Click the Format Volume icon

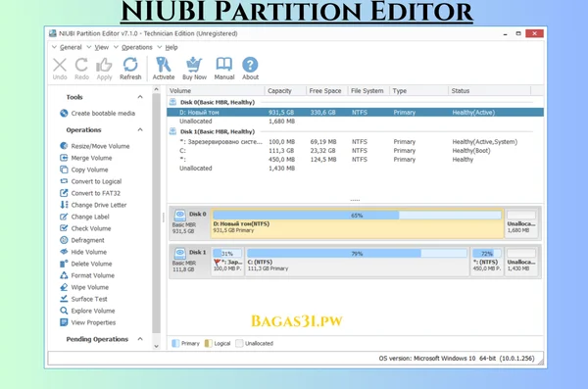64,275
